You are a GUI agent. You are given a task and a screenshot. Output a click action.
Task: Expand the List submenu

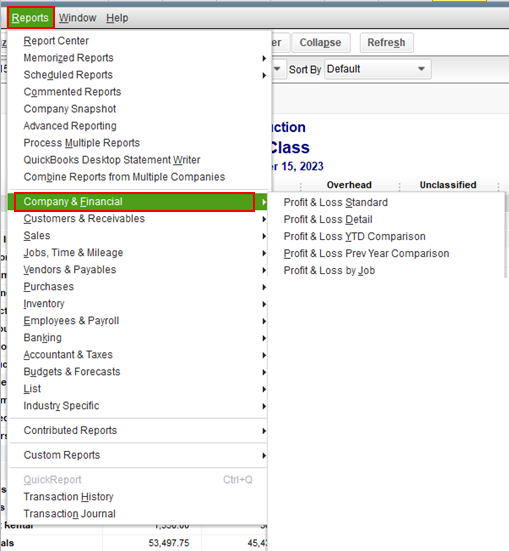coord(137,389)
